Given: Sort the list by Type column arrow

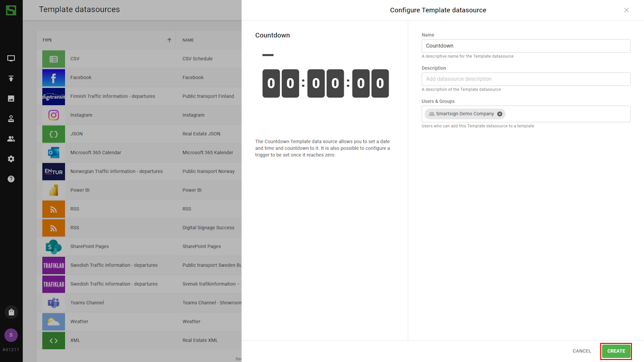Looking at the screenshot, I should coord(169,40).
